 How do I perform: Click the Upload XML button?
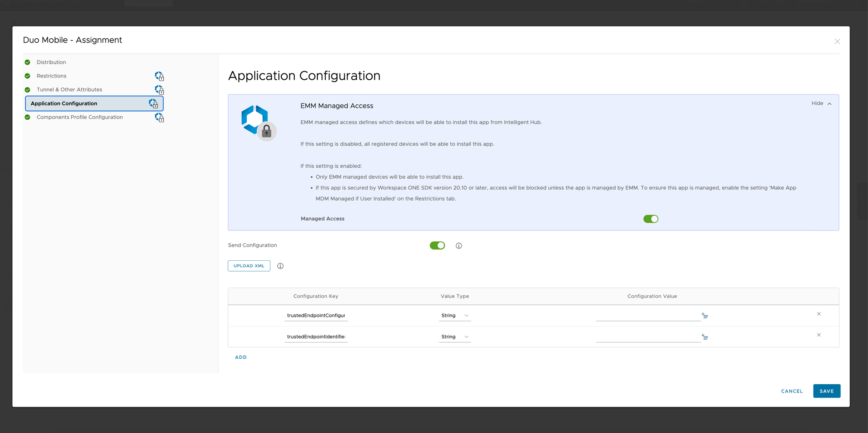point(249,266)
